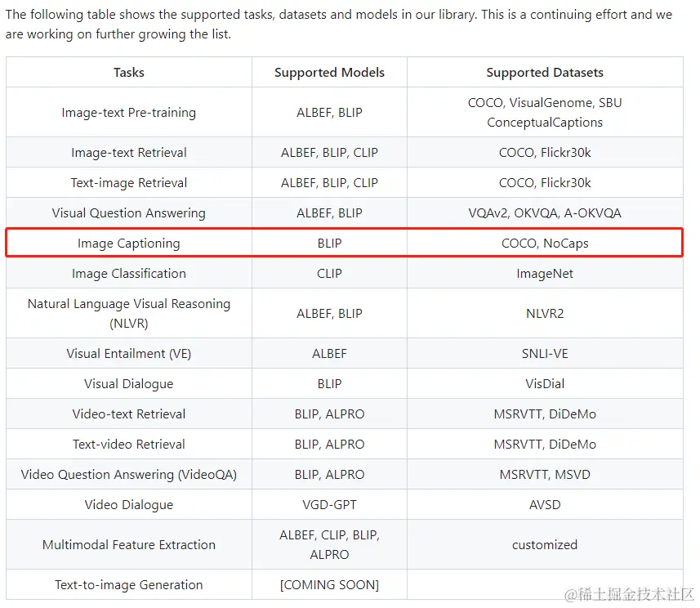Click the "ImageNet" dataset cell
700x608 pixels.
545,274
